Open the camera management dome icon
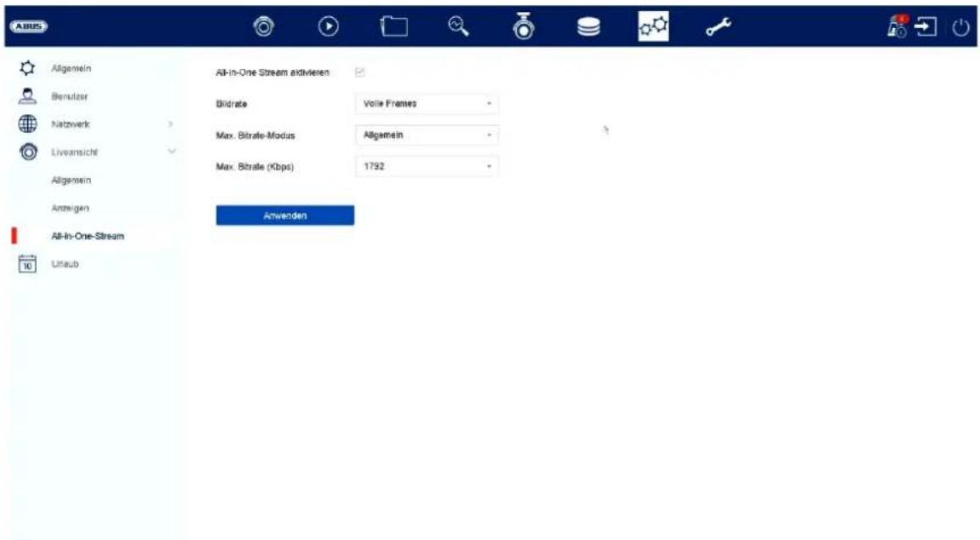Screen dimensions: 980x540 524,26
